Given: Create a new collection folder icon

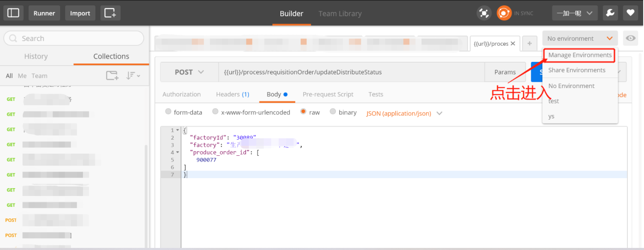Looking at the screenshot, I should (x=112, y=76).
